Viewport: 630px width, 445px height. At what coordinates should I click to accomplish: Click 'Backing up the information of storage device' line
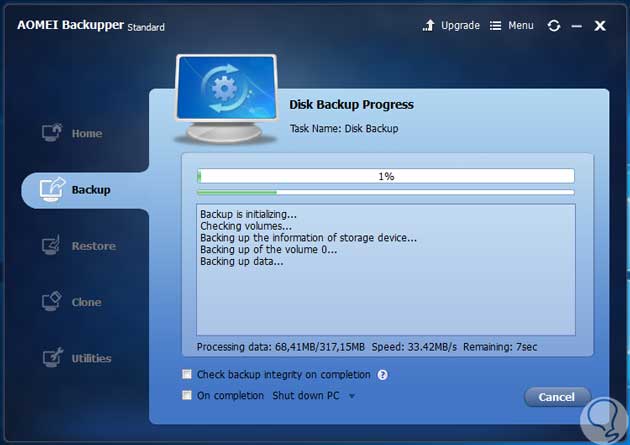point(308,238)
